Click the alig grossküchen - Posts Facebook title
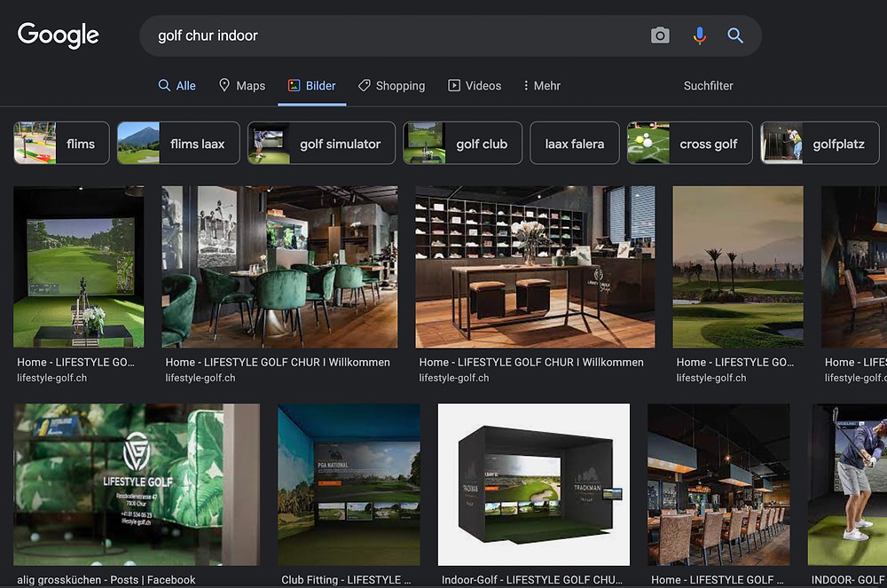Viewport: 887px width, 588px height. (x=106, y=579)
